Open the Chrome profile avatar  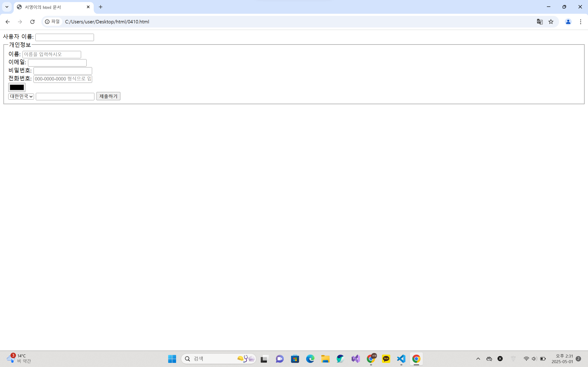[568, 22]
